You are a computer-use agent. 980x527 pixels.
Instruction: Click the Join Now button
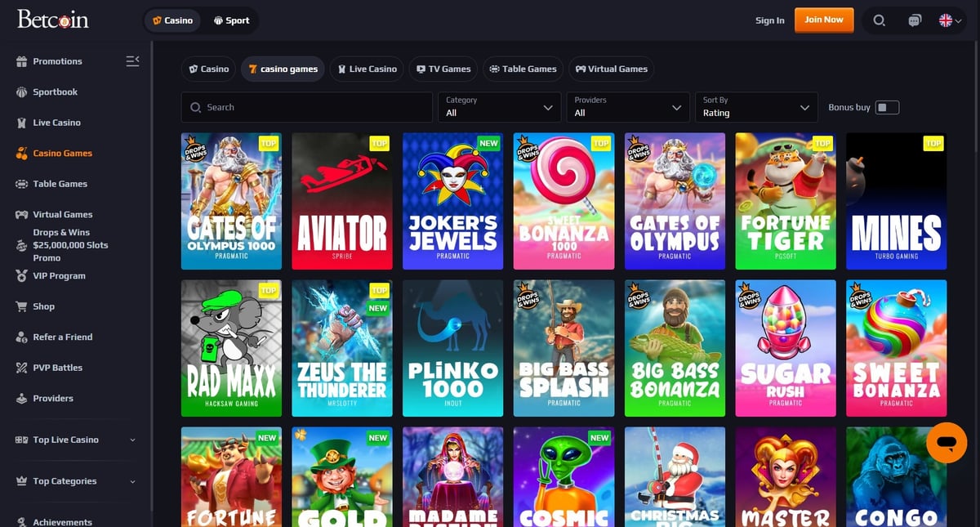pos(823,20)
